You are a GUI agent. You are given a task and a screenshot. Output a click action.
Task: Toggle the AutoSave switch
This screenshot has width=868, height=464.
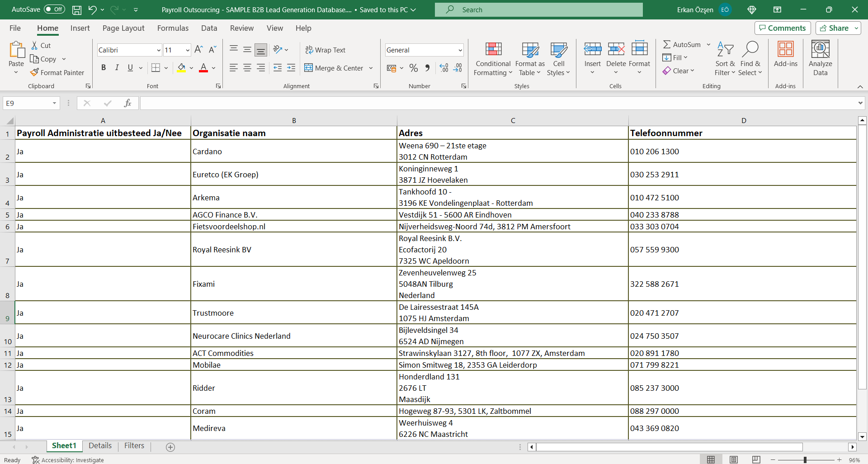(x=54, y=9)
